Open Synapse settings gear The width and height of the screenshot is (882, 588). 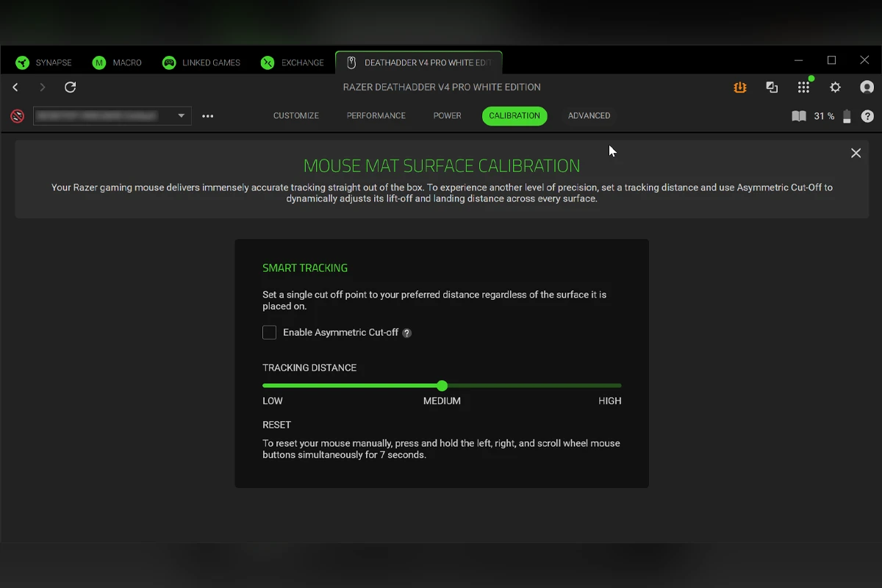(x=836, y=87)
